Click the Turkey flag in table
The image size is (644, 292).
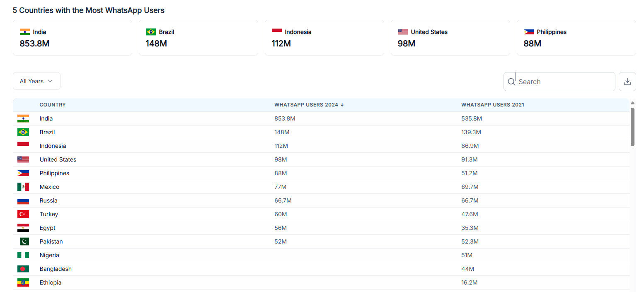[23, 214]
